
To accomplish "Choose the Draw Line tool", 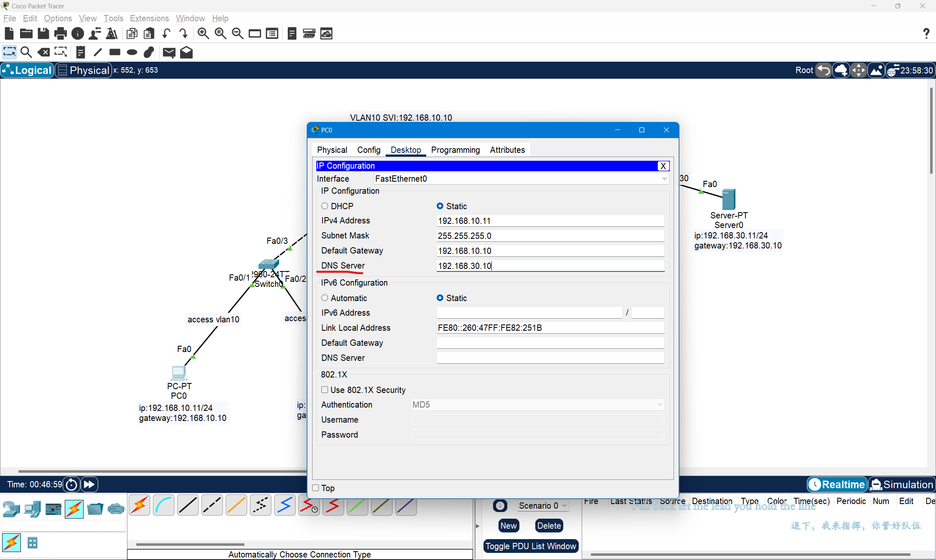I will [x=98, y=52].
